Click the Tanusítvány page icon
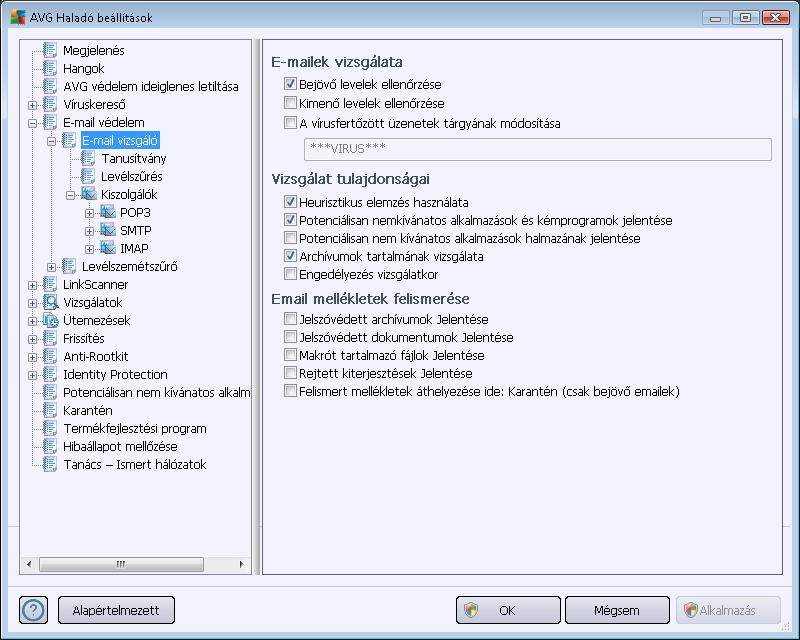Viewport: 800px width, 640px height. (x=88, y=158)
